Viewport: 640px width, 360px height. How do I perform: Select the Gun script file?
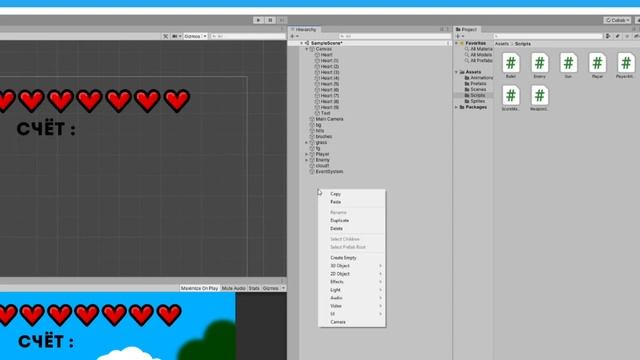tap(568, 65)
